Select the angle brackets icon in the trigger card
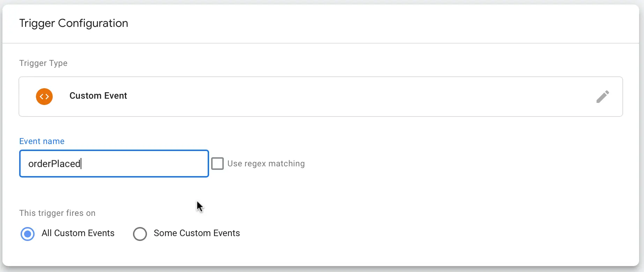Image resolution: width=644 pixels, height=272 pixels. (44, 97)
